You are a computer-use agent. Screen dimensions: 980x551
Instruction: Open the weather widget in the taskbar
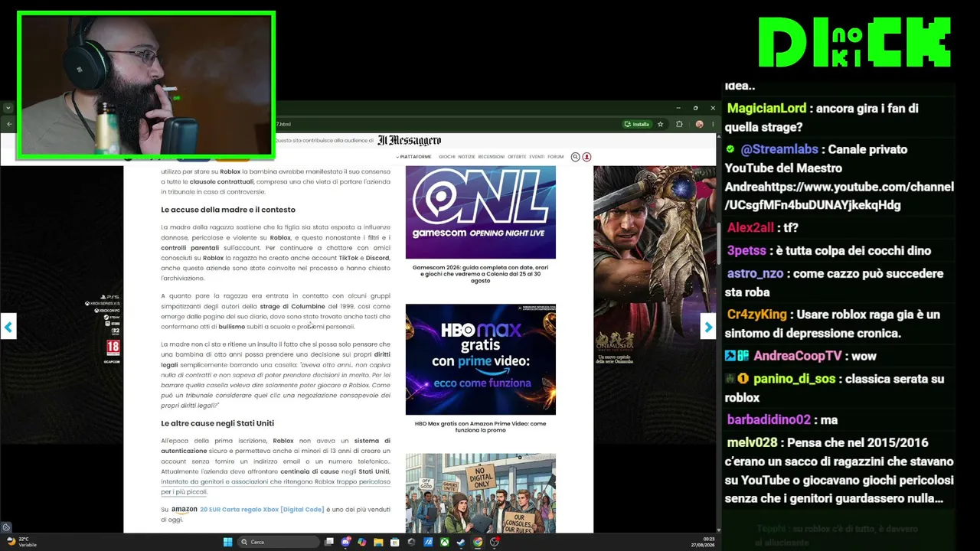[21, 542]
